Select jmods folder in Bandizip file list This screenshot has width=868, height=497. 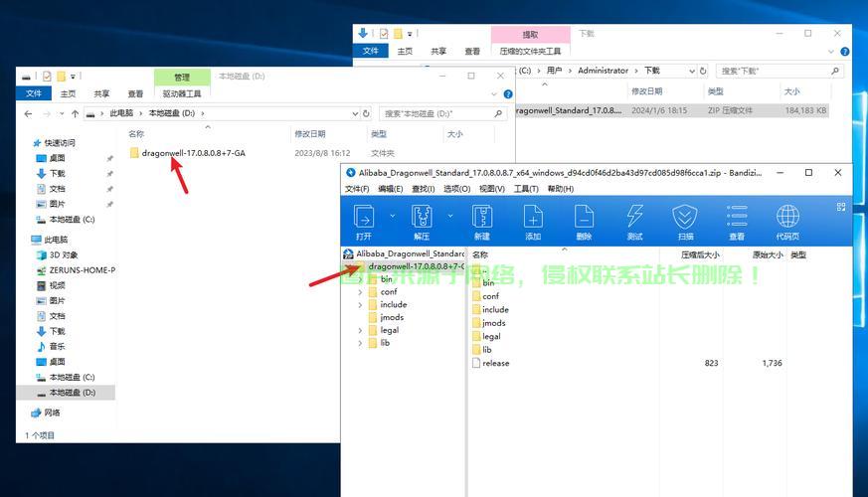coord(489,323)
